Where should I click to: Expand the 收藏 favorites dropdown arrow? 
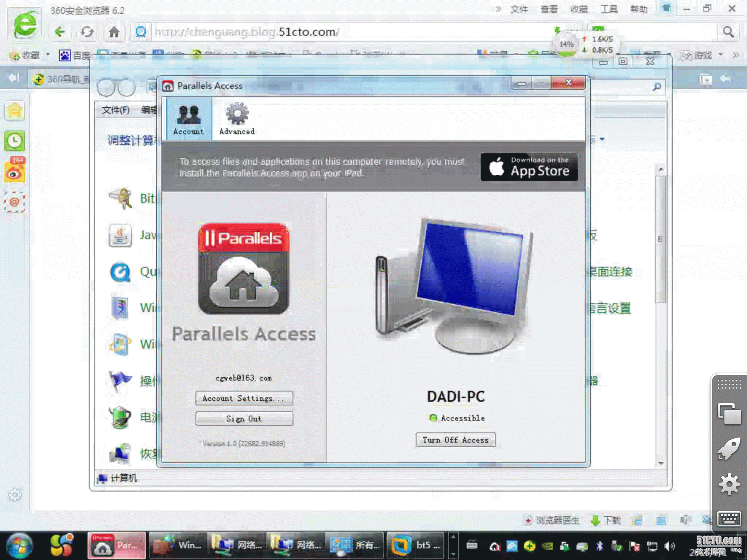[x=48, y=55]
